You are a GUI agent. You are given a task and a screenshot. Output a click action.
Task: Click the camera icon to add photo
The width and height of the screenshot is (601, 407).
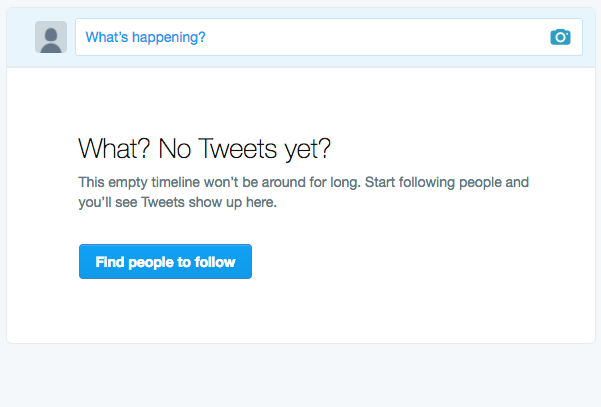(560, 37)
